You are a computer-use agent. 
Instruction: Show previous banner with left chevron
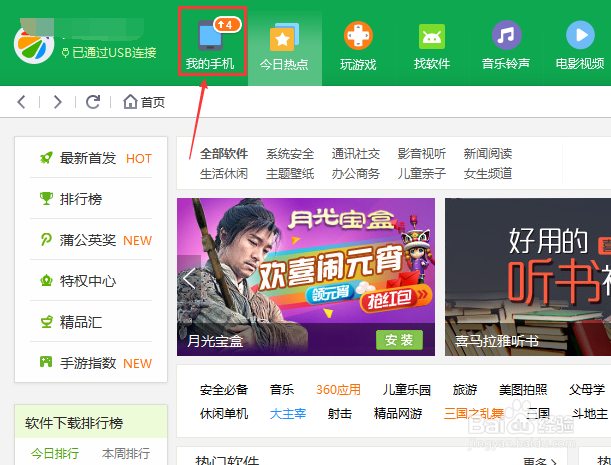click(189, 277)
